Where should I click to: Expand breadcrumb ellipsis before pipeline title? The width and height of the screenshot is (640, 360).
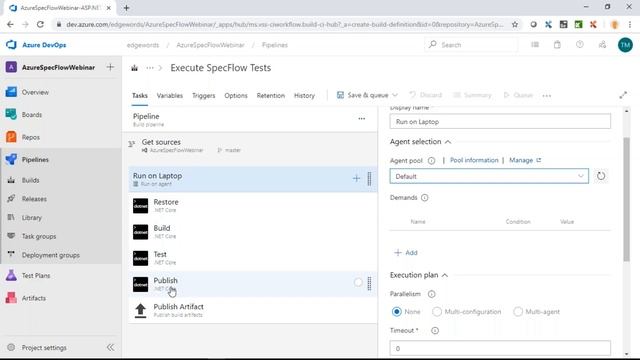click(x=150, y=68)
